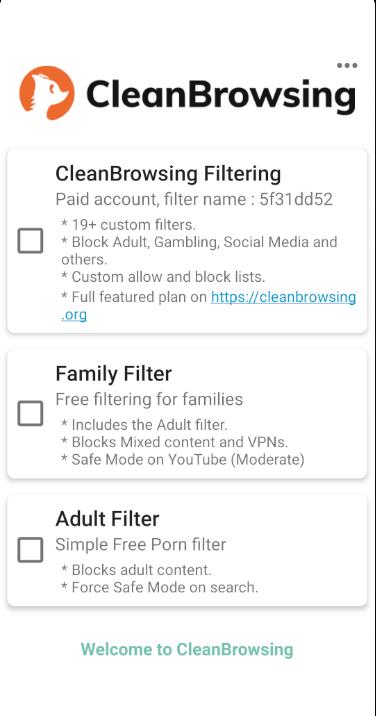The image size is (376, 716).
Task: Click 'Safe Mode on YouTube (Moderate)' line
Action: click(x=183, y=459)
